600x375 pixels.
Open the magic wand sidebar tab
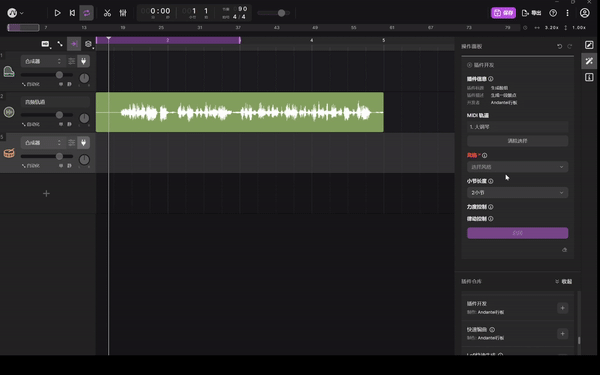(589, 61)
